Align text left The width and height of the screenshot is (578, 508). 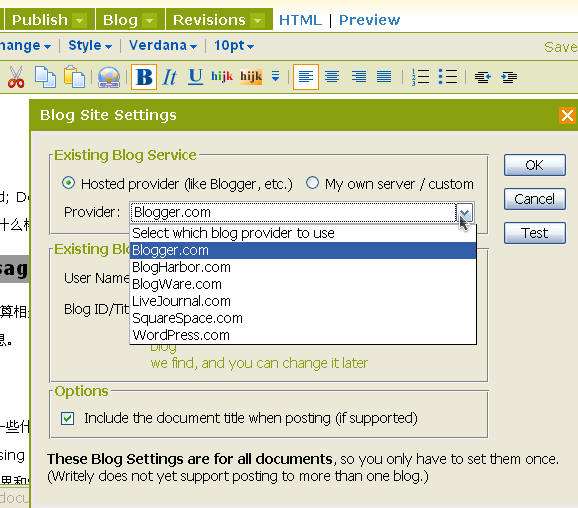point(306,77)
